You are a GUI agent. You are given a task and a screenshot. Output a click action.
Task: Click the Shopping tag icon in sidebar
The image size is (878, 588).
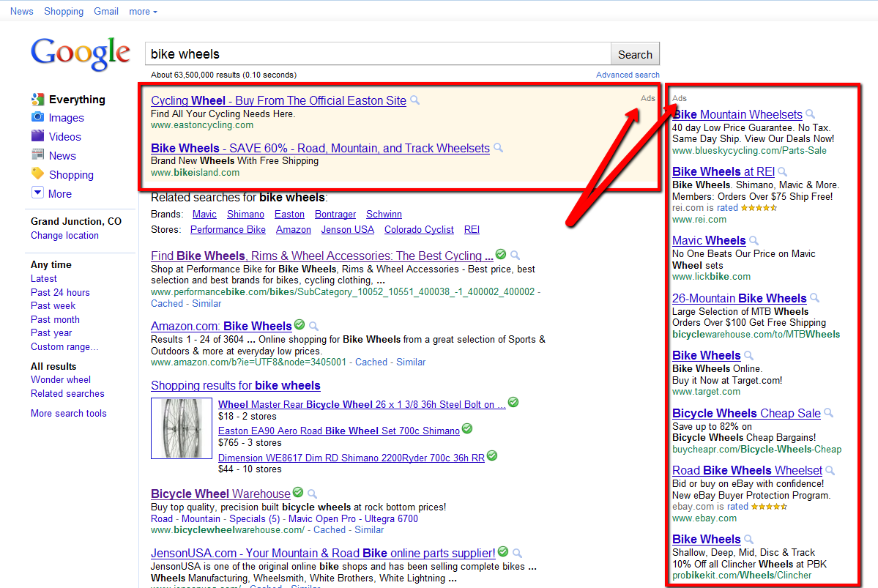pos(37,174)
